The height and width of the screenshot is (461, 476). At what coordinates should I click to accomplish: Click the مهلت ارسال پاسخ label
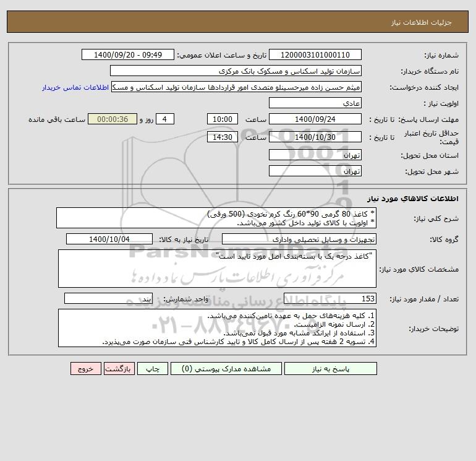[428, 119]
